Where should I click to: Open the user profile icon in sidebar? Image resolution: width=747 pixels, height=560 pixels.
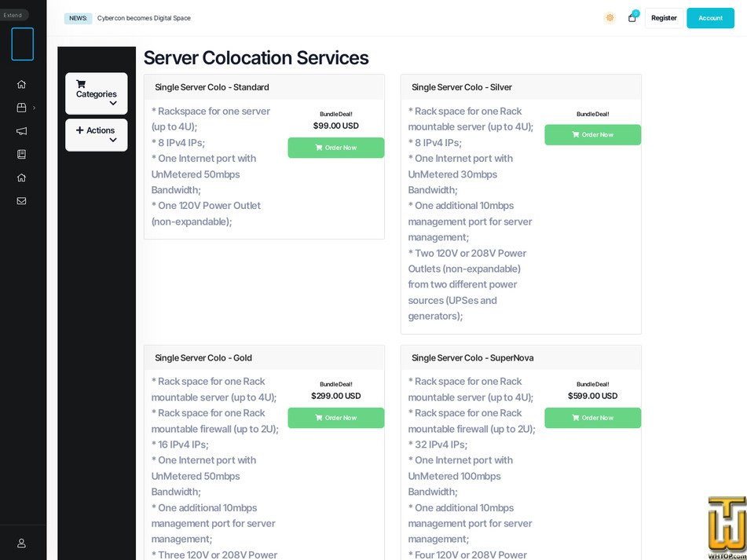tap(21, 543)
